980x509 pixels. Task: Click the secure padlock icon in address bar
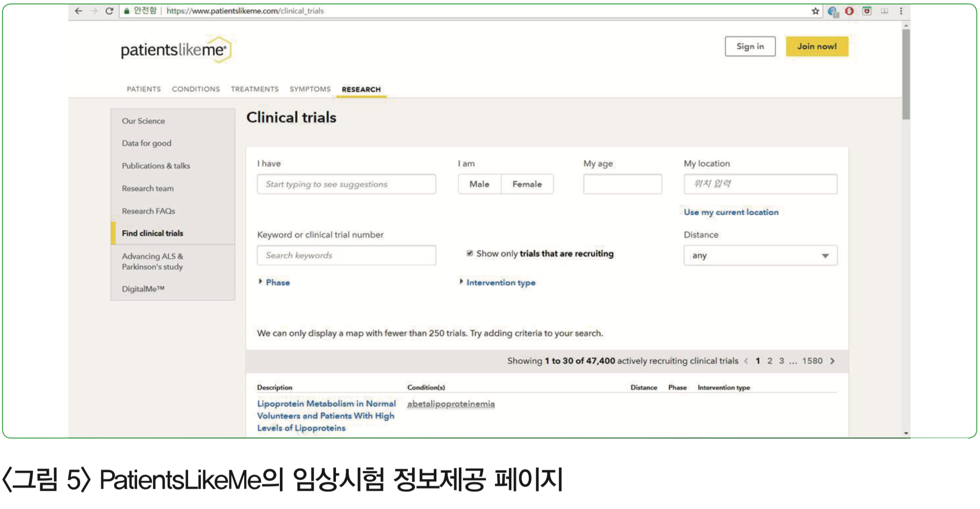[127, 11]
